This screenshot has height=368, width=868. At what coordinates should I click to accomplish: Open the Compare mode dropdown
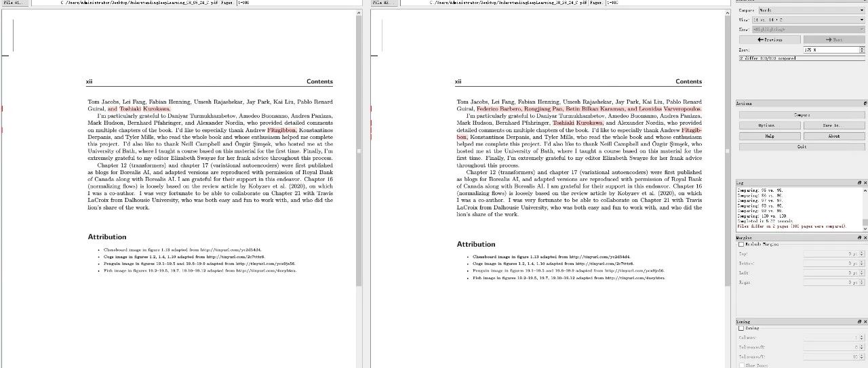(813, 10)
